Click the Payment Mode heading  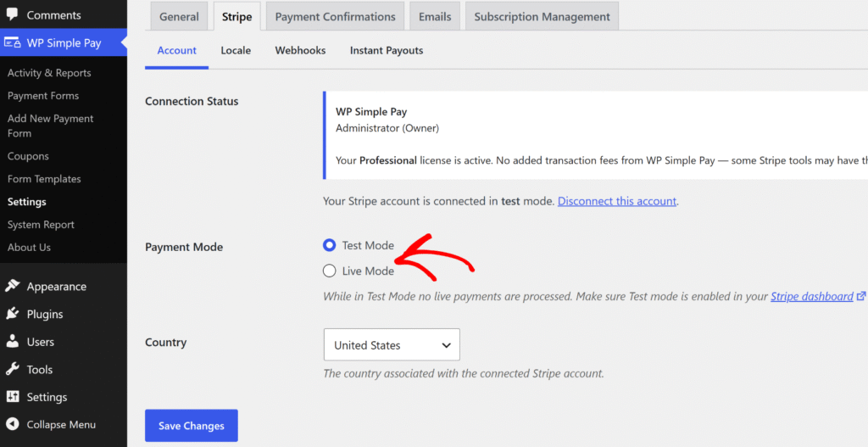pyautogui.click(x=184, y=247)
